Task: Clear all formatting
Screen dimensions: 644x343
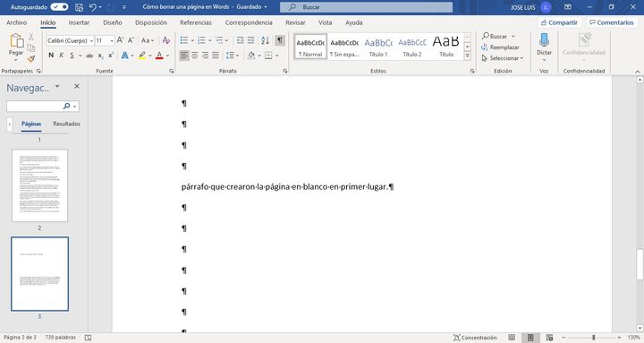Action: coord(166,40)
